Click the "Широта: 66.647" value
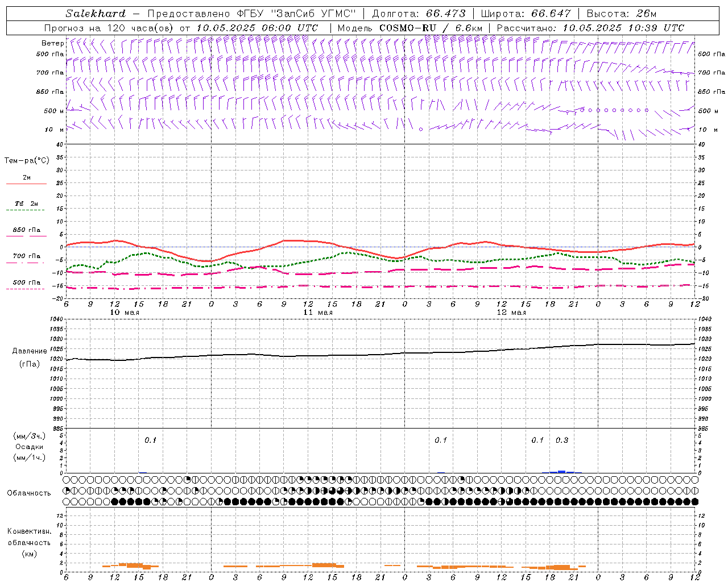728x582 pixels. (x=526, y=14)
